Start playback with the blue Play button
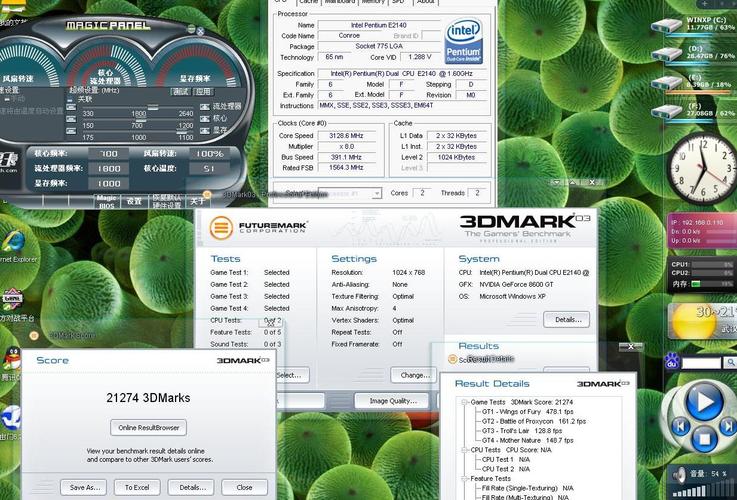Viewport: 737px width, 500px height. (x=704, y=402)
